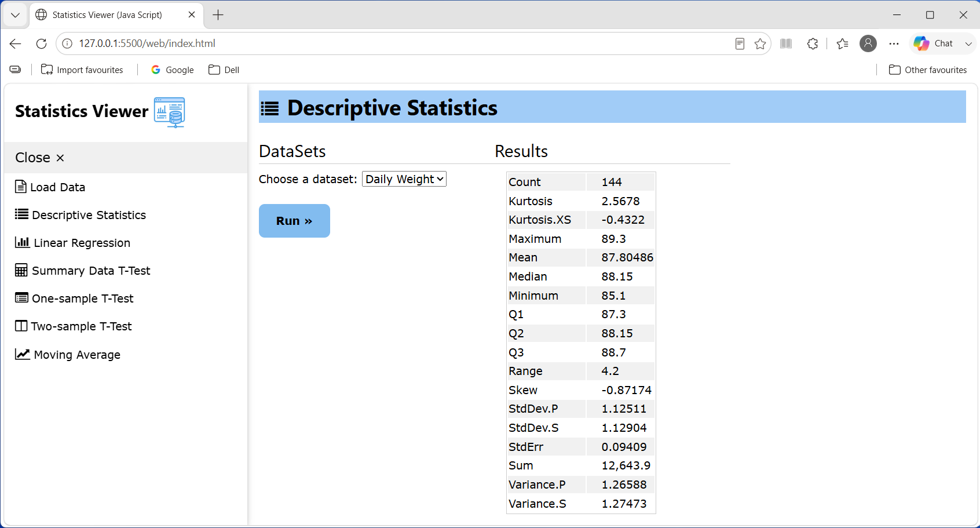980x528 pixels.
Task: Click the StdDev.S row label
Action: (533, 428)
